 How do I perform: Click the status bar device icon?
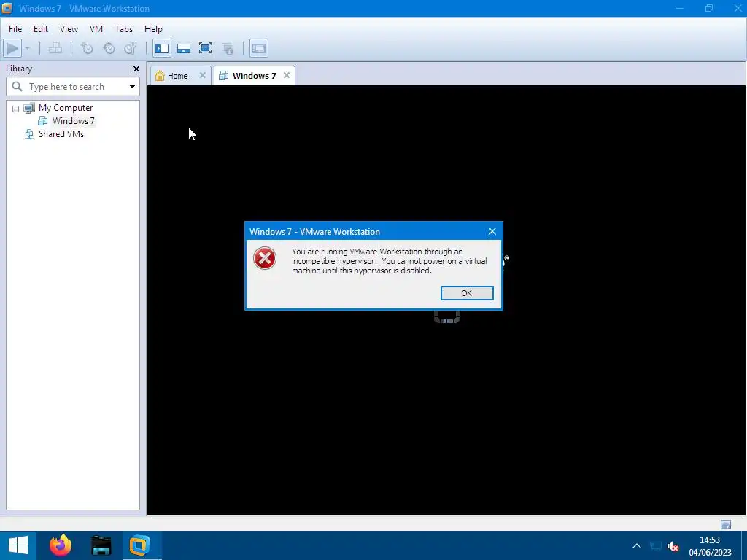pos(726,525)
